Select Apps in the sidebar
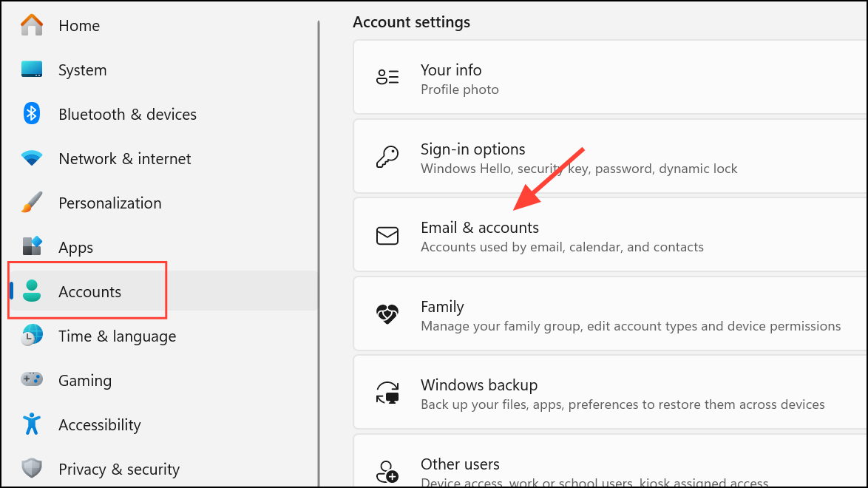This screenshot has width=868, height=488. coord(76,248)
